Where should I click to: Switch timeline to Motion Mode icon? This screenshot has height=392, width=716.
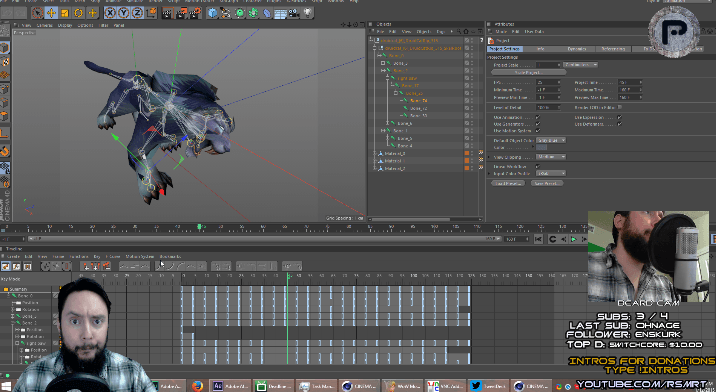click(27, 266)
